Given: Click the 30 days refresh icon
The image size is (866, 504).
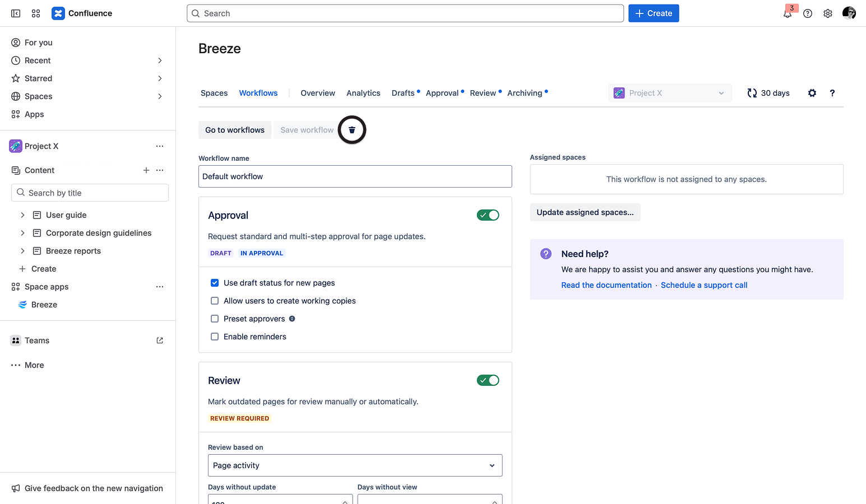Looking at the screenshot, I should (751, 92).
